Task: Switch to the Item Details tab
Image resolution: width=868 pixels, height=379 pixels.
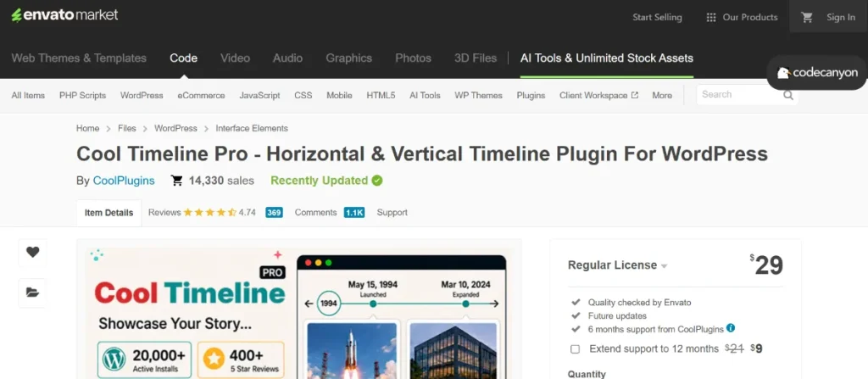Action: coord(109,213)
